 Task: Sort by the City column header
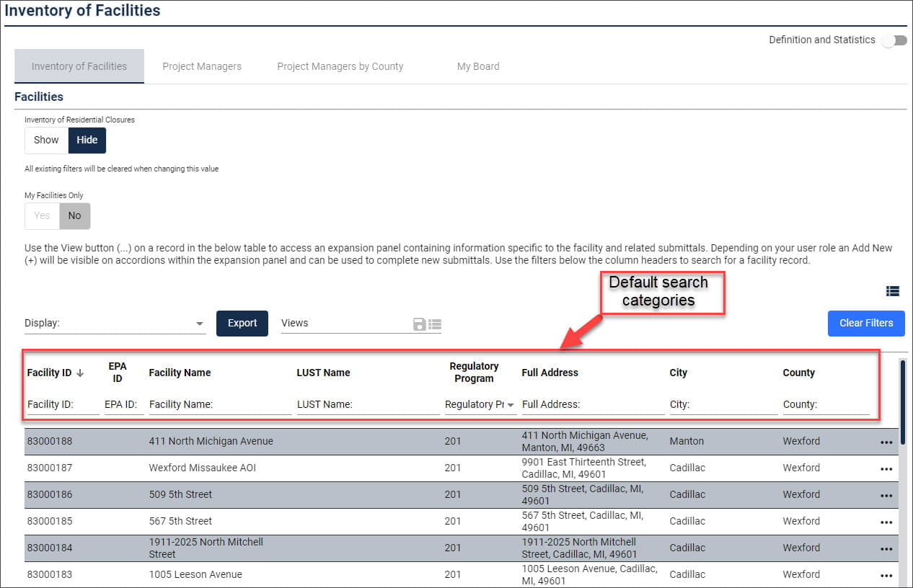click(679, 373)
